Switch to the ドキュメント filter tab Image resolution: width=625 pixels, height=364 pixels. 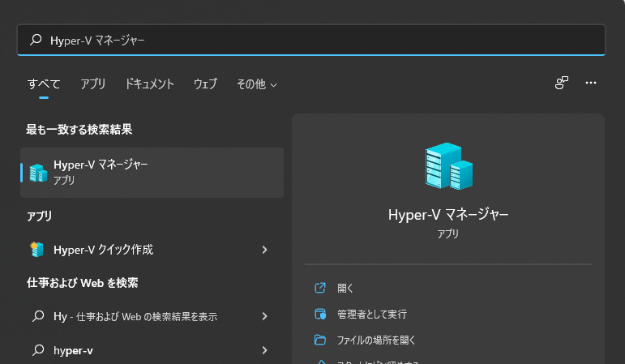click(x=150, y=84)
